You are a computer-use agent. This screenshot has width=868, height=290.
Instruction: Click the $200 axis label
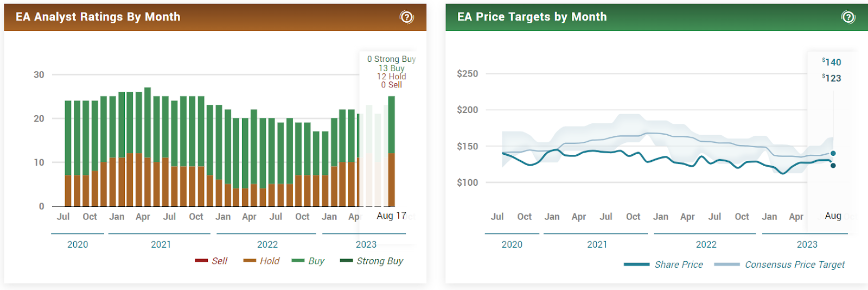coord(468,110)
